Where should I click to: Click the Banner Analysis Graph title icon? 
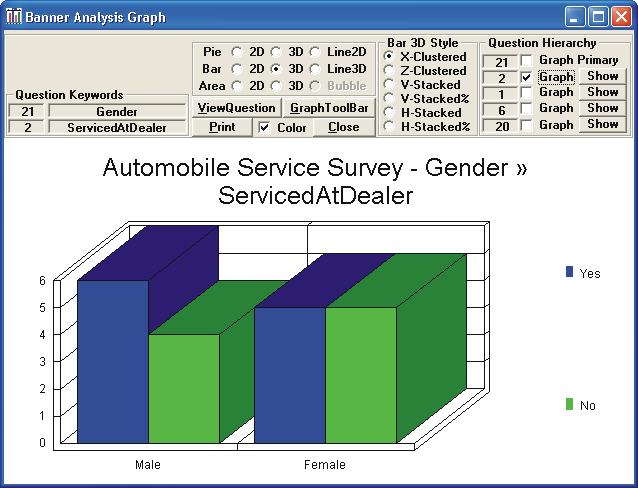click(13, 17)
